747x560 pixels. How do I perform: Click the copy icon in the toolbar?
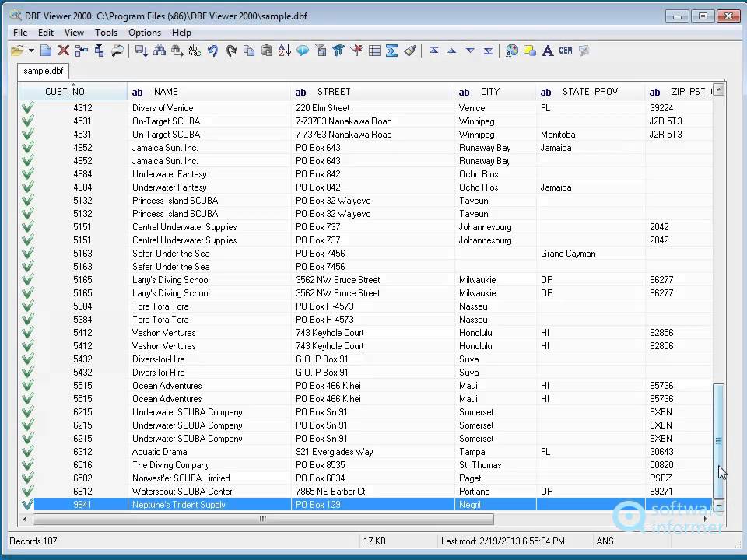(x=249, y=51)
